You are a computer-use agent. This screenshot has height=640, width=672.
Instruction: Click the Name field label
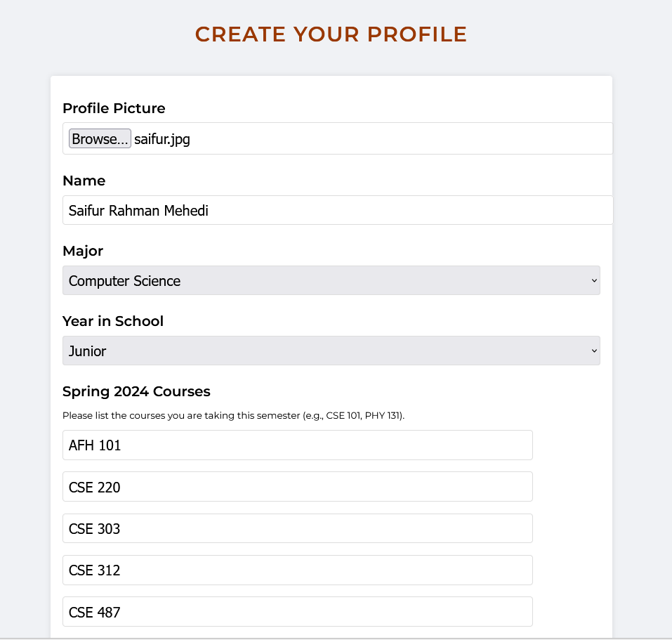[x=84, y=181]
